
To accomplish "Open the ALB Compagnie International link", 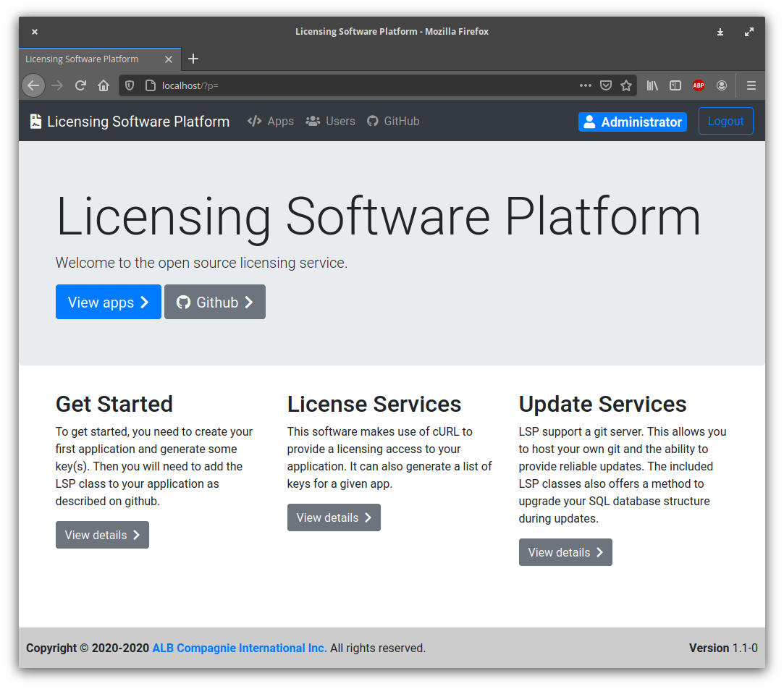I will click(239, 648).
